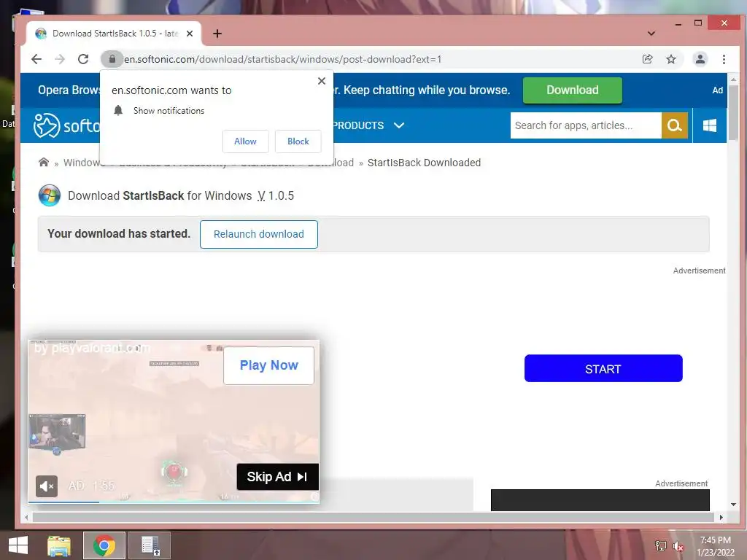Bookmark this page with the star icon
This screenshot has width=747, height=560.
(x=671, y=59)
